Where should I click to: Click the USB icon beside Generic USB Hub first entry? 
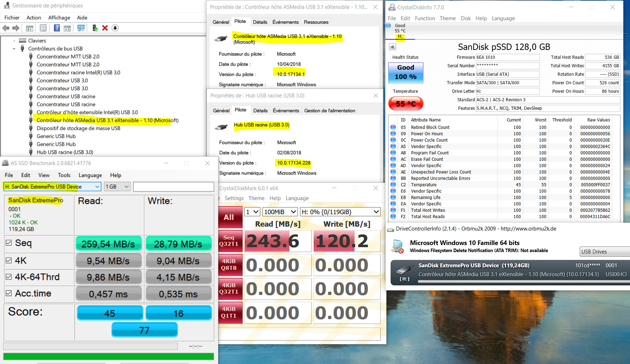31,136
